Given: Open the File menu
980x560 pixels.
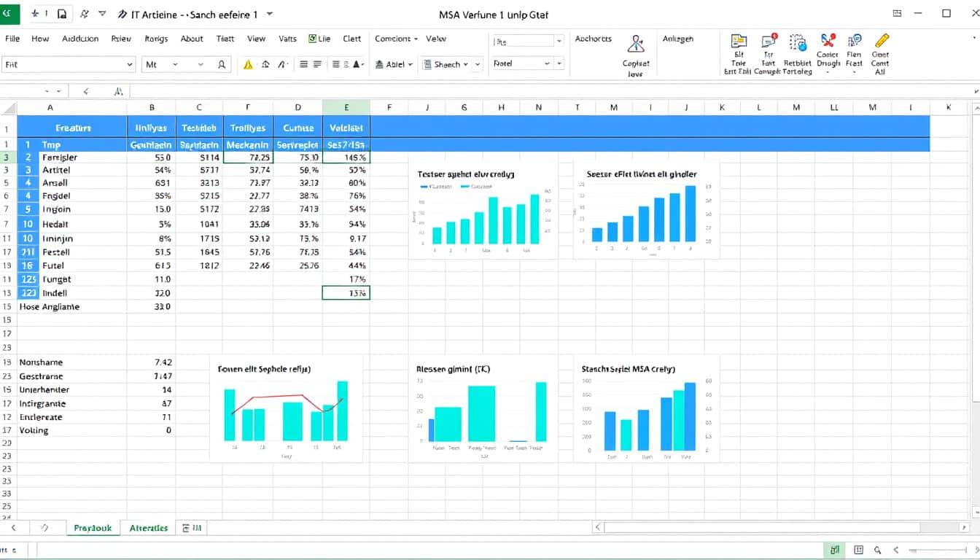Looking at the screenshot, I should click(12, 39).
